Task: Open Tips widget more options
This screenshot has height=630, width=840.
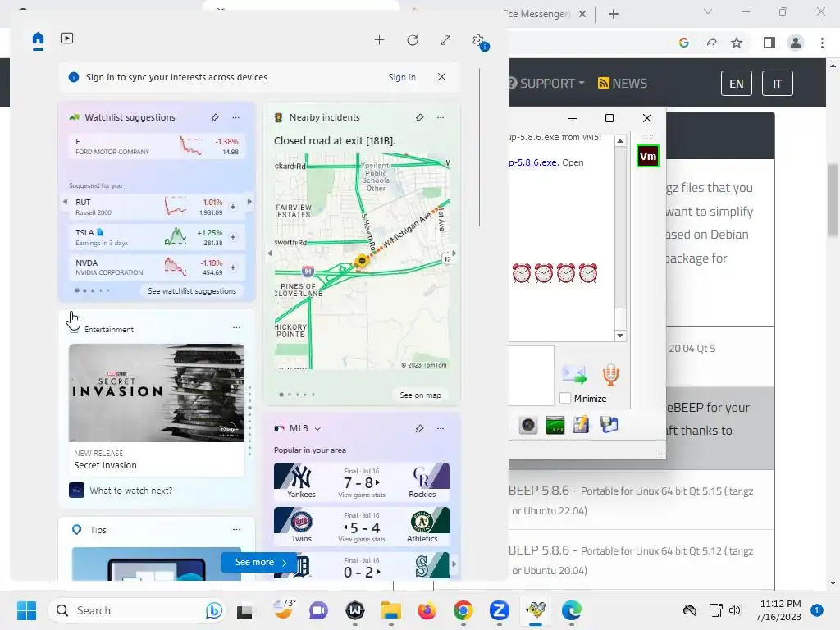Action: click(x=237, y=529)
